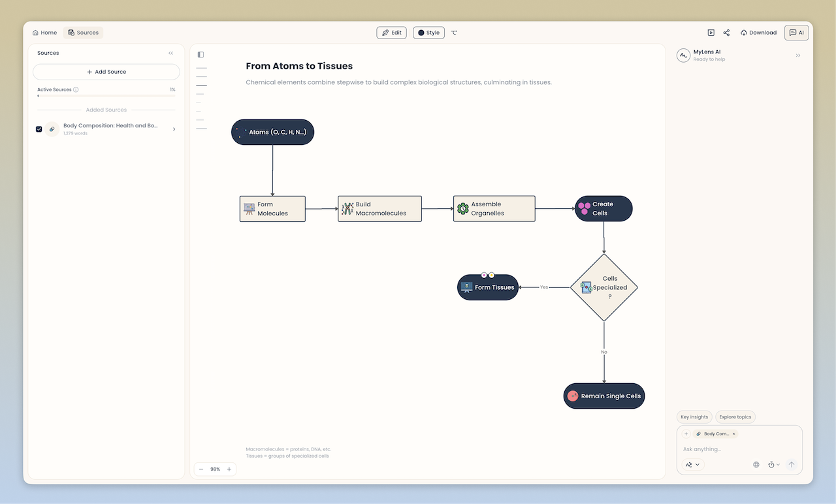Viewport: 836px width, 504px height.
Task: Click the Add Source button
Action: pyautogui.click(x=106, y=71)
